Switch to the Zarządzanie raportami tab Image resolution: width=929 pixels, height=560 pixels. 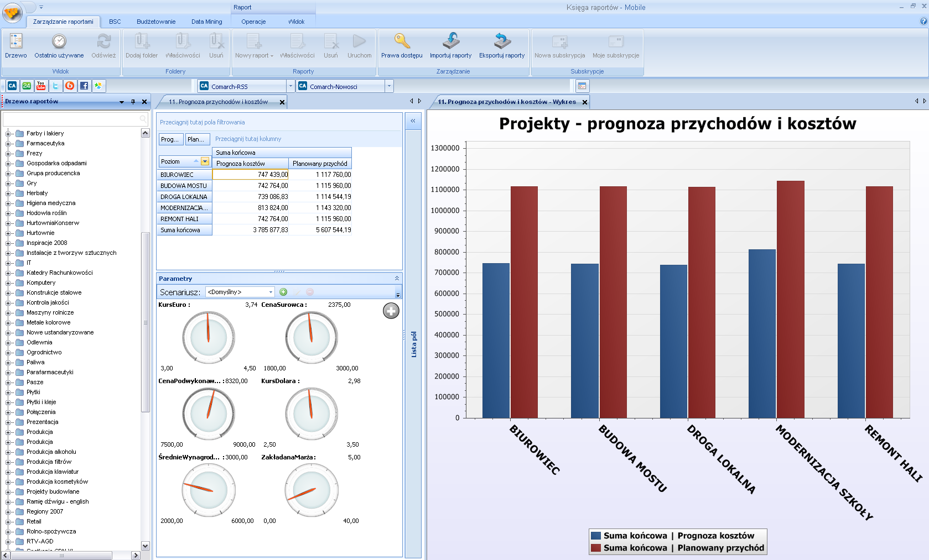63,22
